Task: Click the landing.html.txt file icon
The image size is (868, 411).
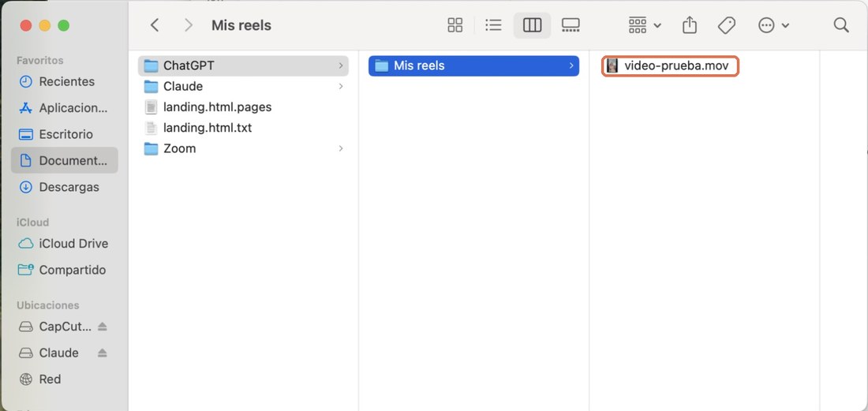Action: point(152,128)
